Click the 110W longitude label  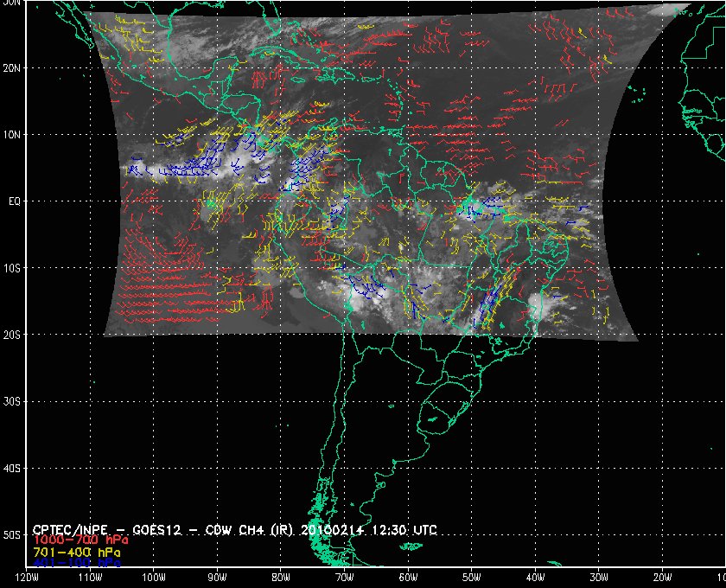click(x=90, y=577)
